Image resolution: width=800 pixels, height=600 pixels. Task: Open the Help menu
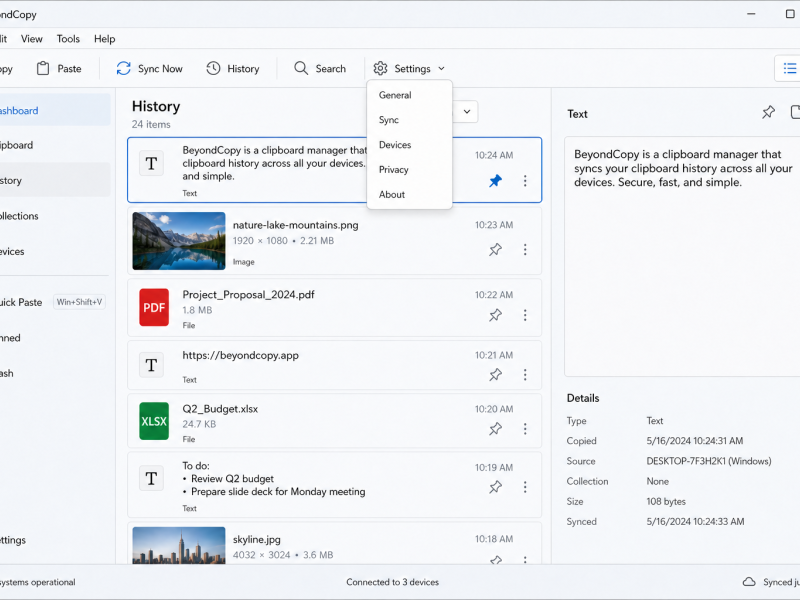pyautogui.click(x=105, y=39)
